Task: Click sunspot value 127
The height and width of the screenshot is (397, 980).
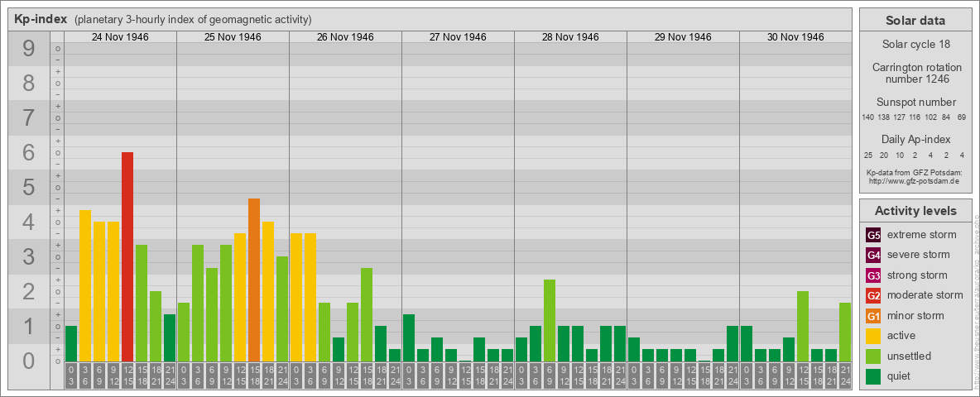Action: pos(900,117)
